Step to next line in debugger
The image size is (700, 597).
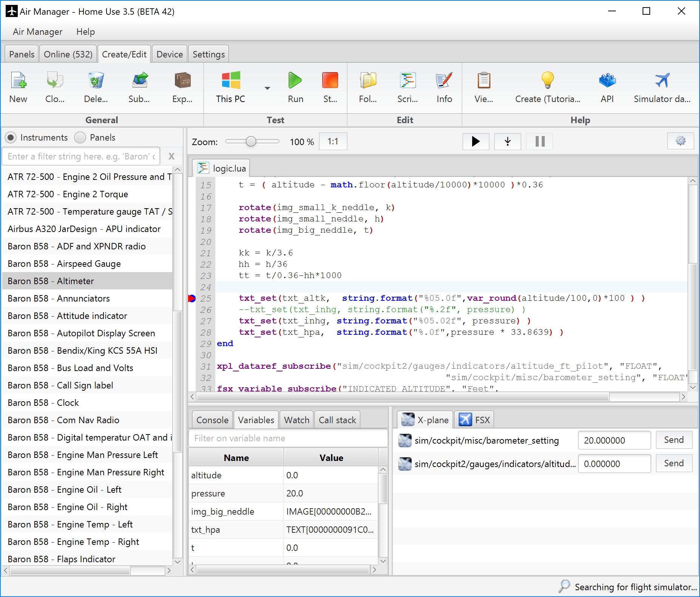coord(508,142)
